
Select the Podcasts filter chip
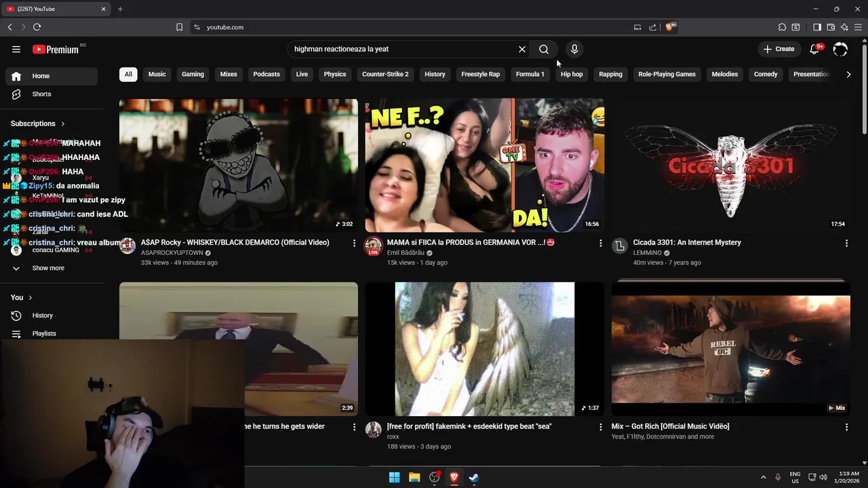point(267,74)
